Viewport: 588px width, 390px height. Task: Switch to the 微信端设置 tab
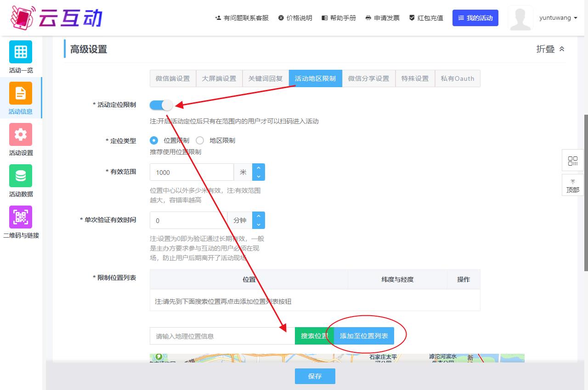pyautogui.click(x=173, y=78)
